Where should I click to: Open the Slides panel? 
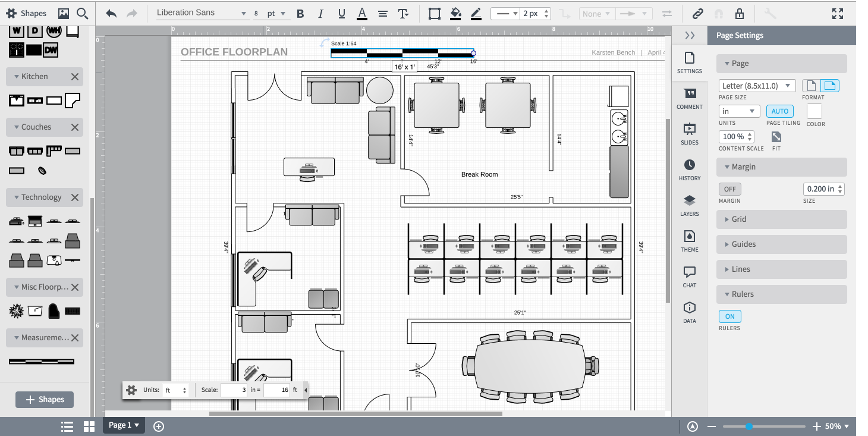pyautogui.click(x=690, y=134)
